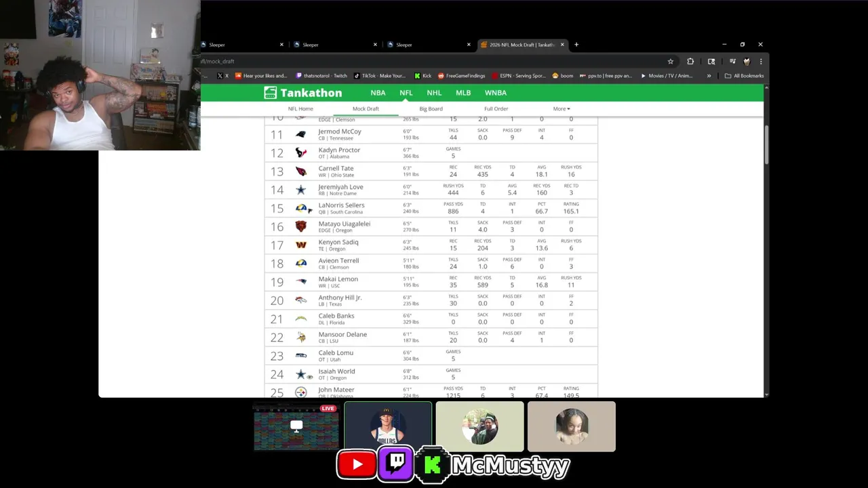The height and width of the screenshot is (488, 868).
Task: Open the TikTok bookmark
Action: pyautogui.click(x=379, y=76)
